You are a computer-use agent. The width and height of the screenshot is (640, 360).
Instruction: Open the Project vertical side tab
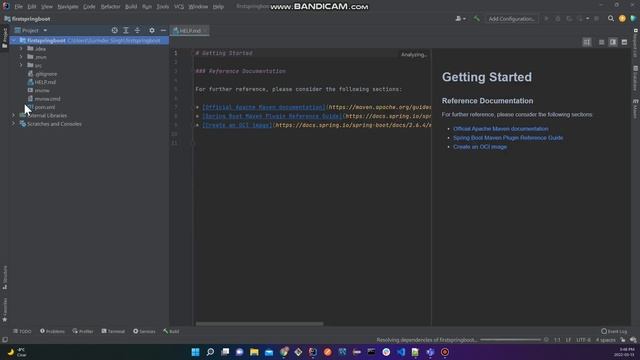click(x=4, y=38)
